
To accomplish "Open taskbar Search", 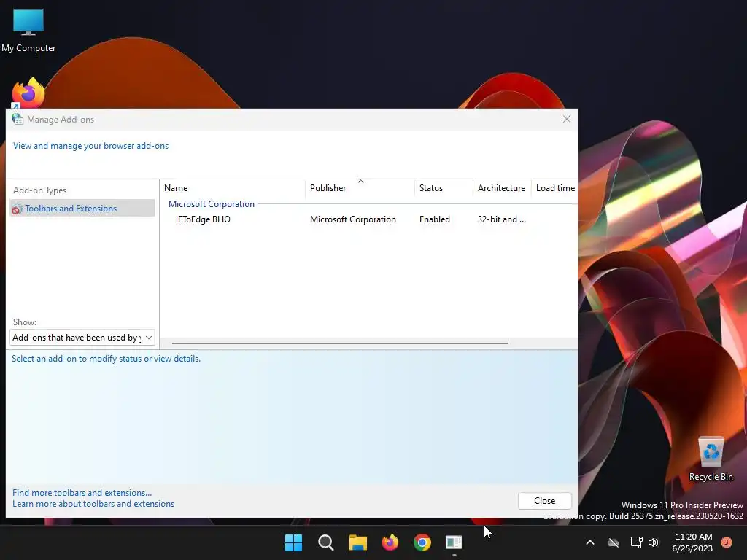I will pos(326,542).
